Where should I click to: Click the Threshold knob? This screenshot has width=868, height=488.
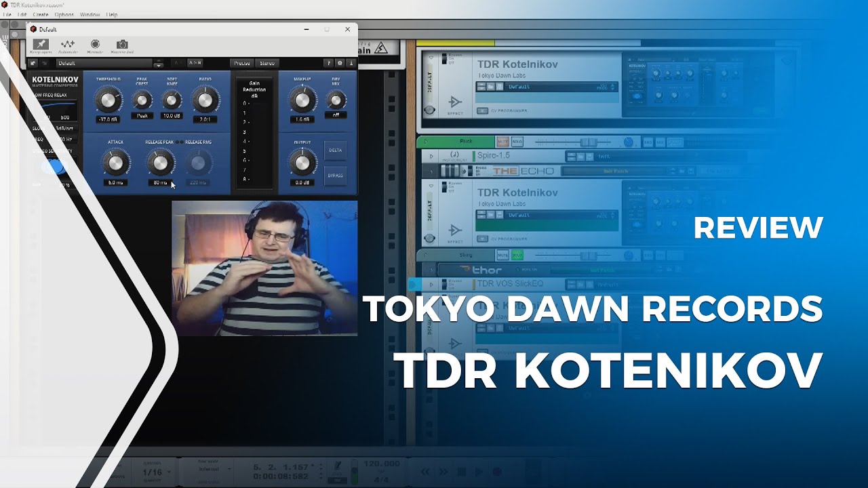(x=107, y=100)
